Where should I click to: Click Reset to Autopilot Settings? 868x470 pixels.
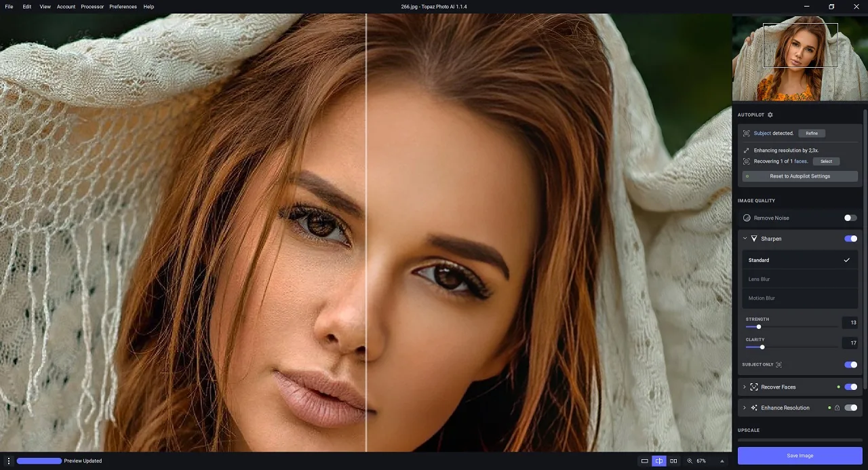(x=800, y=176)
